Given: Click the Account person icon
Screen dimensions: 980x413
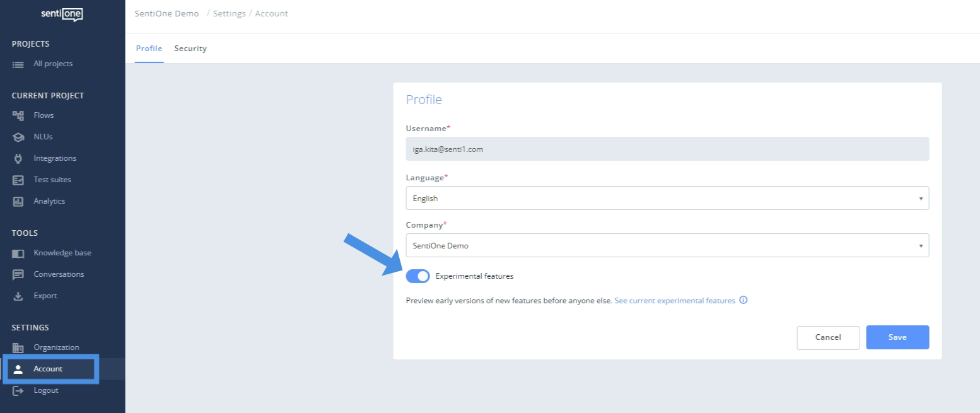Looking at the screenshot, I should coord(18,369).
